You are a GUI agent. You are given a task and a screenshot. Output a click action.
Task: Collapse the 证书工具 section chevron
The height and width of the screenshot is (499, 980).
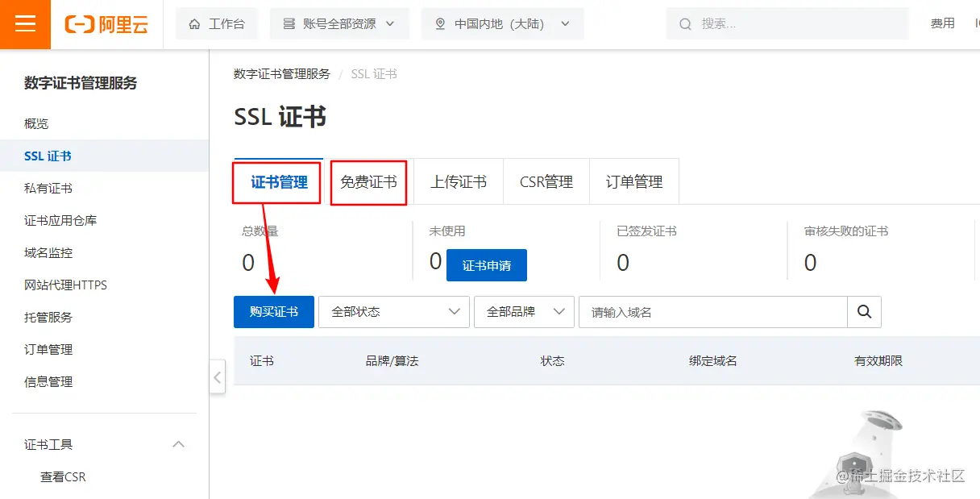(179, 444)
